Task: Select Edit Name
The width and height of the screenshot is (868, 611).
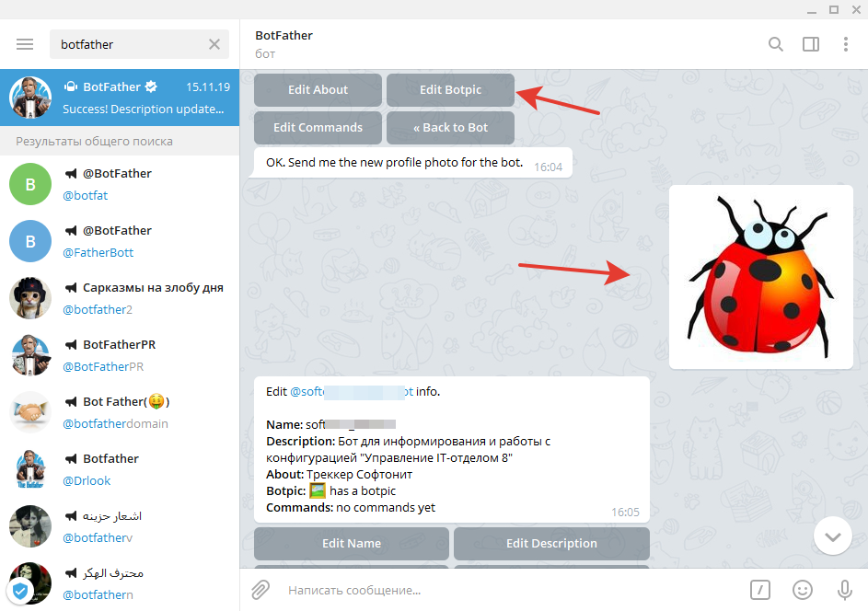Action: (x=351, y=543)
